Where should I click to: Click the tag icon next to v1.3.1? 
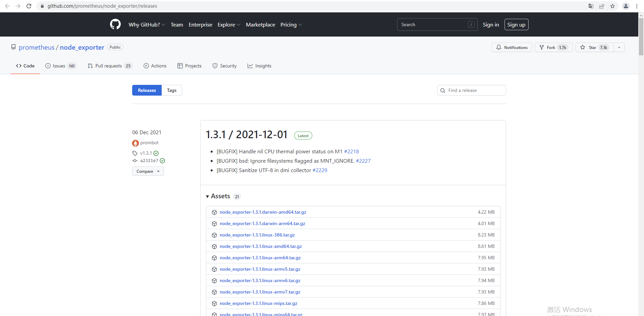tap(135, 153)
